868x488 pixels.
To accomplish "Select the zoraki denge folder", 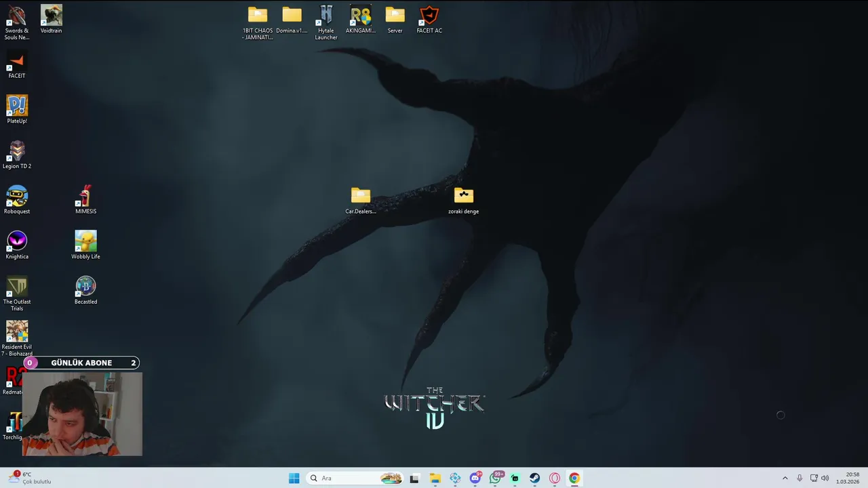I will 464,200.
